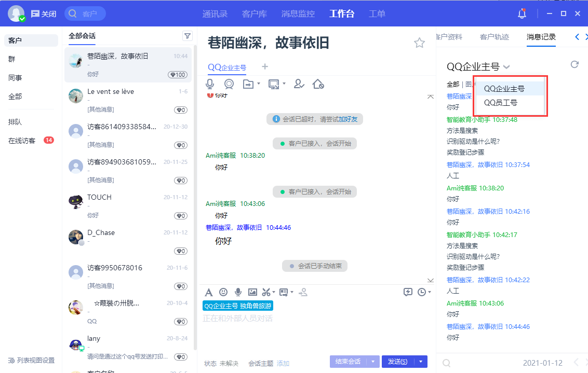Expand the 发送 options dropdown arrow
Viewport: 588px width, 373px height.
(x=421, y=362)
